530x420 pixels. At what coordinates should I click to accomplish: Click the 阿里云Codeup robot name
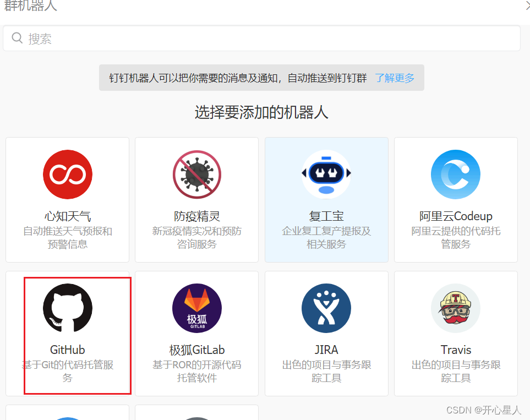(456, 216)
